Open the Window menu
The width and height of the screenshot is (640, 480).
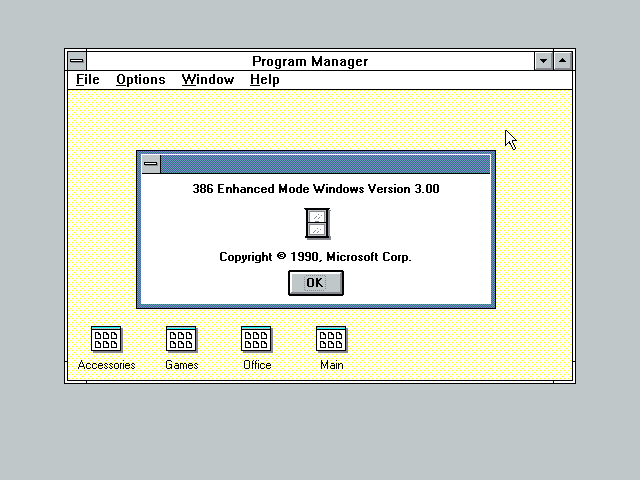click(208, 80)
